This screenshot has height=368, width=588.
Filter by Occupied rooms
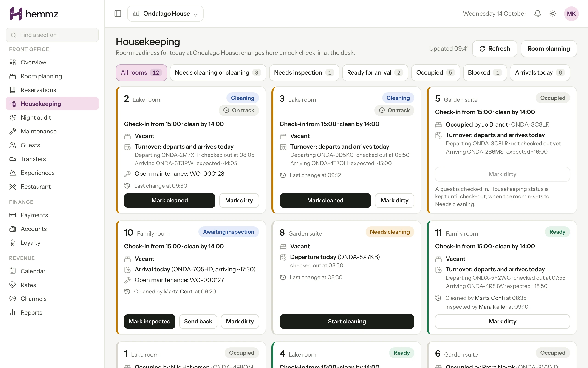click(x=435, y=72)
